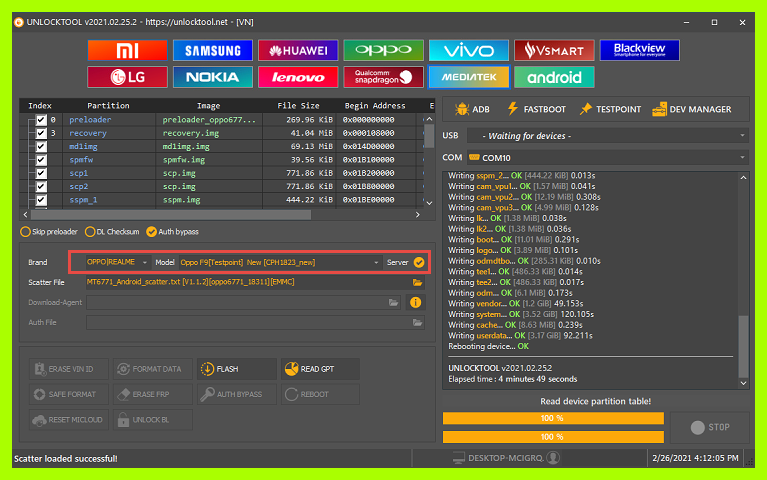Click the FORMAT DATA button
This screenshot has width=767, height=480.
(x=153, y=369)
